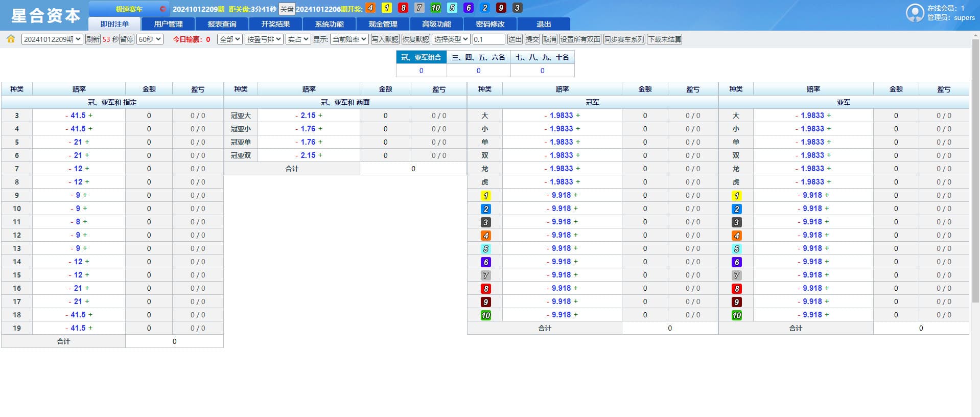Click the minus sign for 冠军 大 odds

coord(545,115)
